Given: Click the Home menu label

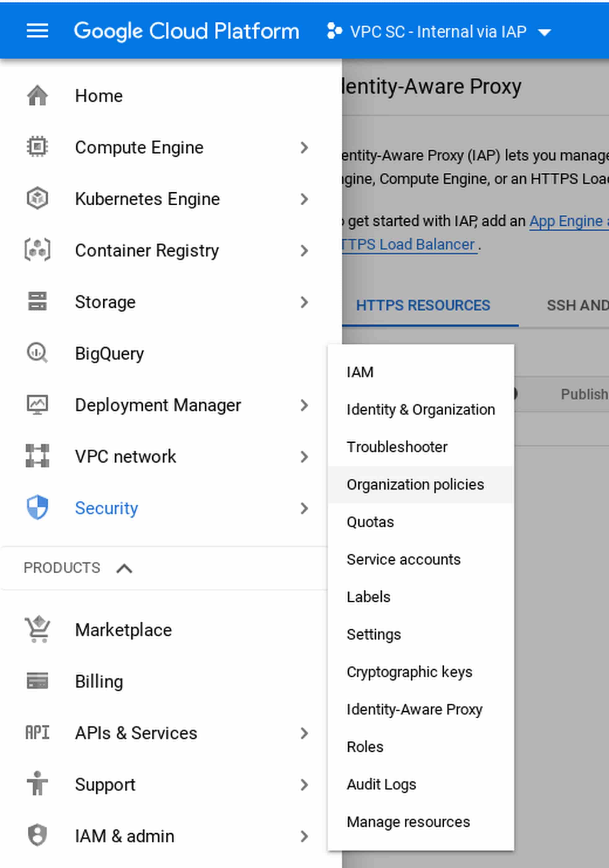Looking at the screenshot, I should click(x=99, y=96).
